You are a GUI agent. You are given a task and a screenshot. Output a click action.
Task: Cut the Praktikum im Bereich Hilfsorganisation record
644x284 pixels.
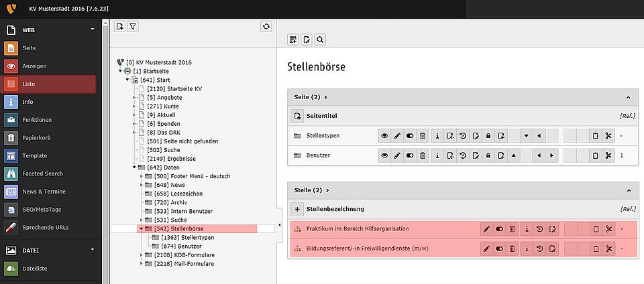[x=608, y=229]
